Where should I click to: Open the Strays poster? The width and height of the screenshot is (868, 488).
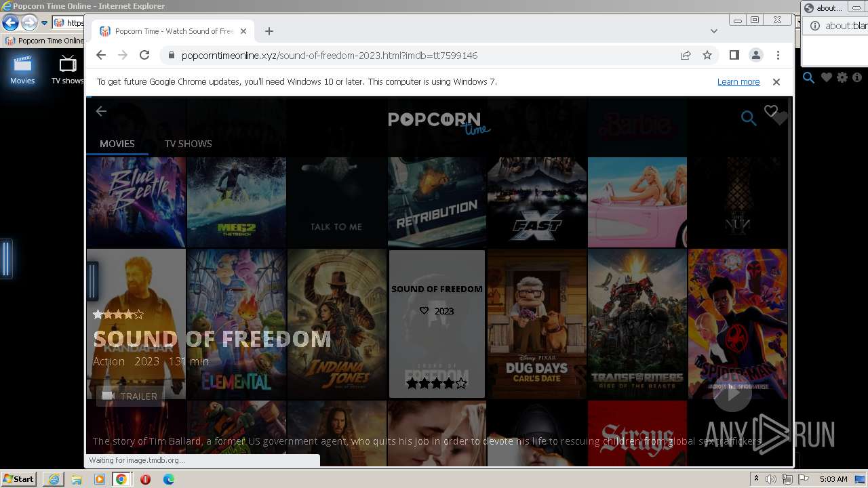click(x=637, y=432)
